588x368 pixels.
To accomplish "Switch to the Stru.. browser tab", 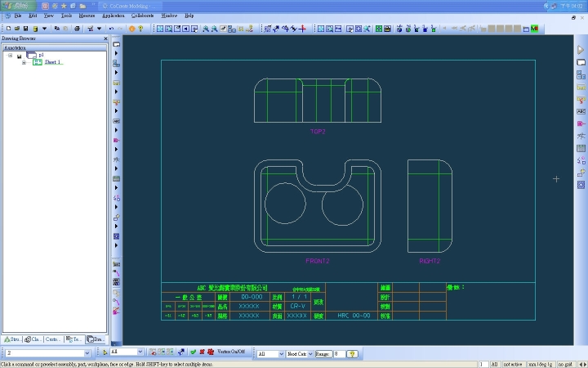I will (12, 339).
